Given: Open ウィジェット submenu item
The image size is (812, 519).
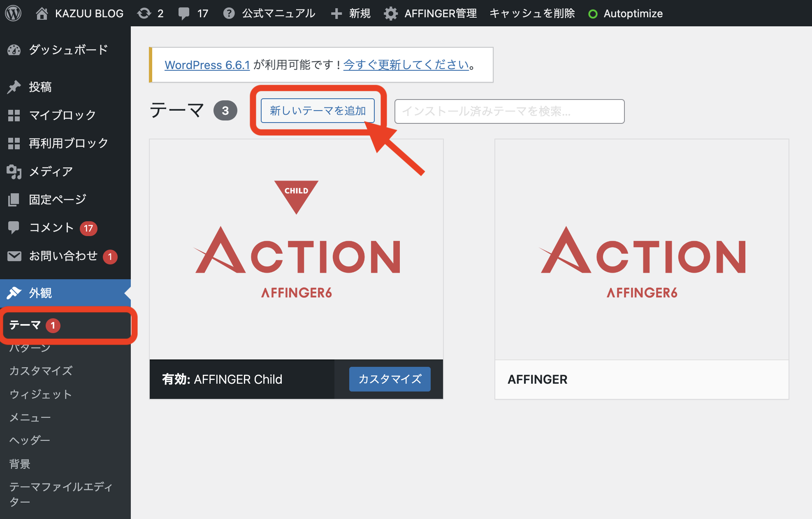Looking at the screenshot, I should tap(41, 394).
